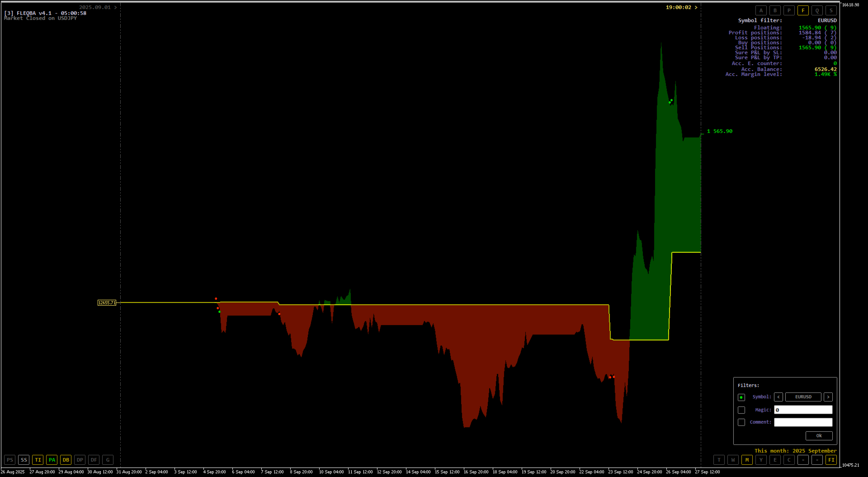Confirm filters with the Ok button
868x477 pixels.
click(x=819, y=436)
